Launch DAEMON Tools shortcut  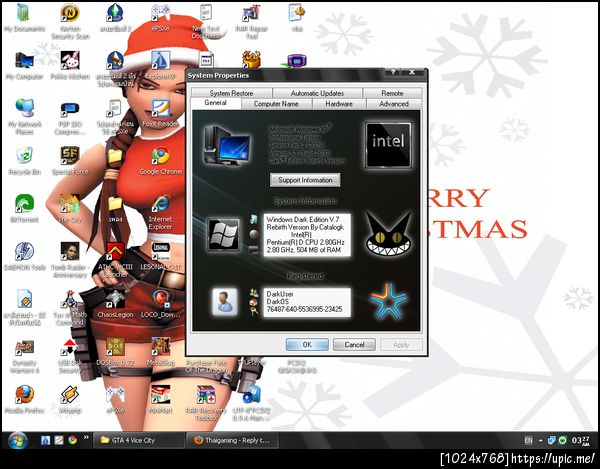point(24,256)
